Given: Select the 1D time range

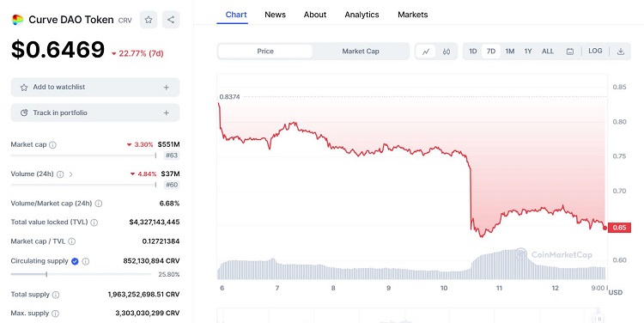Looking at the screenshot, I should click(x=473, y=52).
